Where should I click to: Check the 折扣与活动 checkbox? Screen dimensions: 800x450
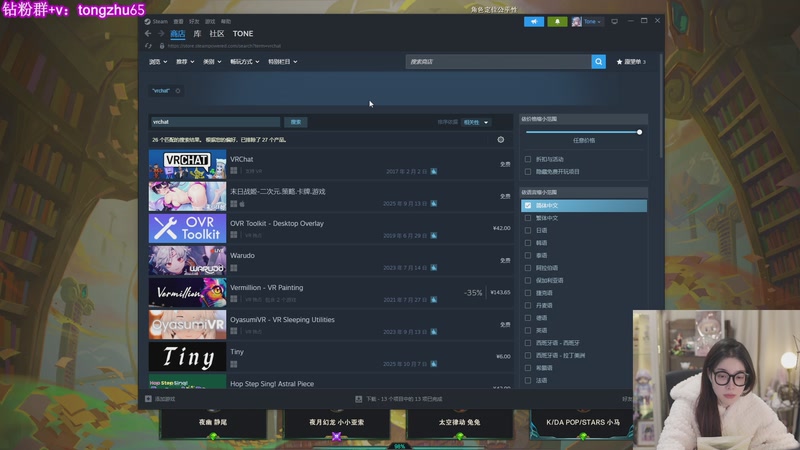(x=528, y=159)
